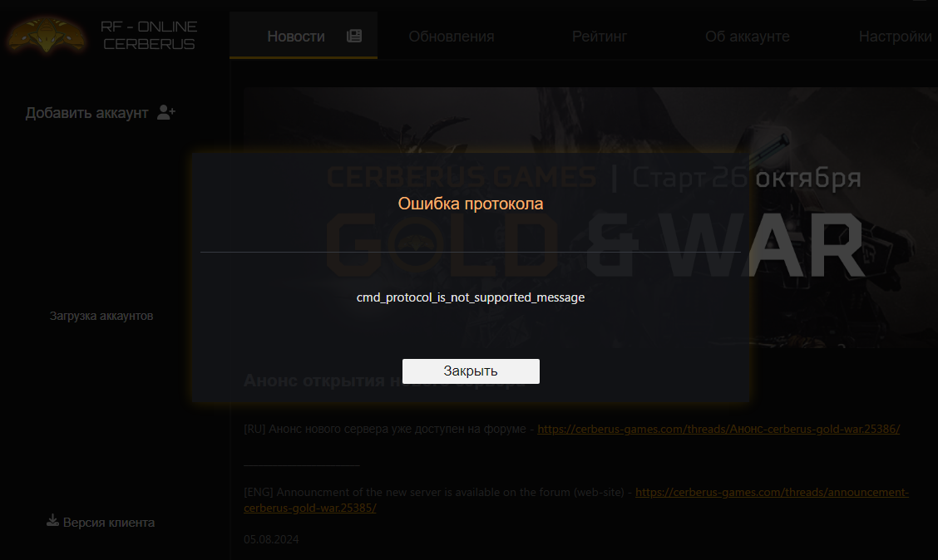Screen dimensions: 938x560
Task: Click the cmd_protocol_is_not_supported_message error text
Action: pos(471,297)
